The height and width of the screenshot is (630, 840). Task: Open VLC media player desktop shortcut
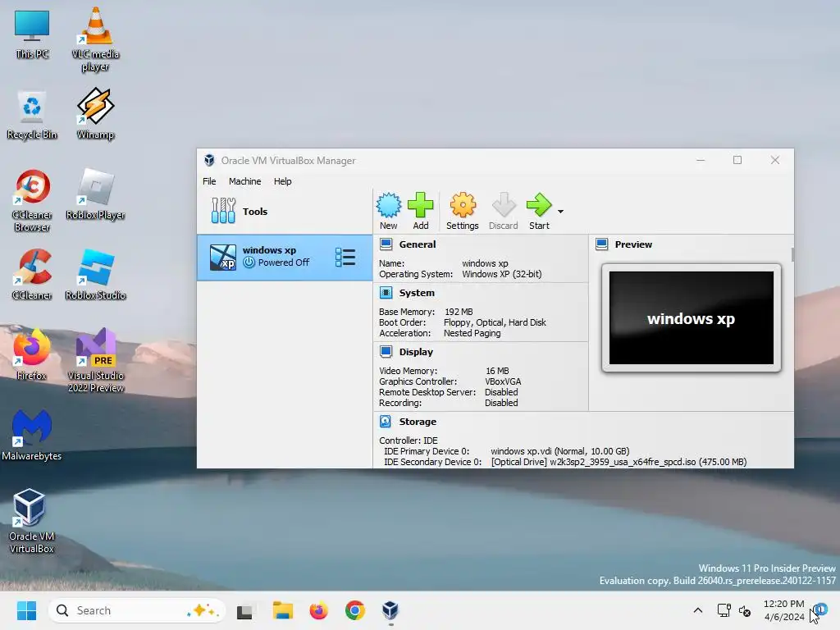tap(95, 39)
